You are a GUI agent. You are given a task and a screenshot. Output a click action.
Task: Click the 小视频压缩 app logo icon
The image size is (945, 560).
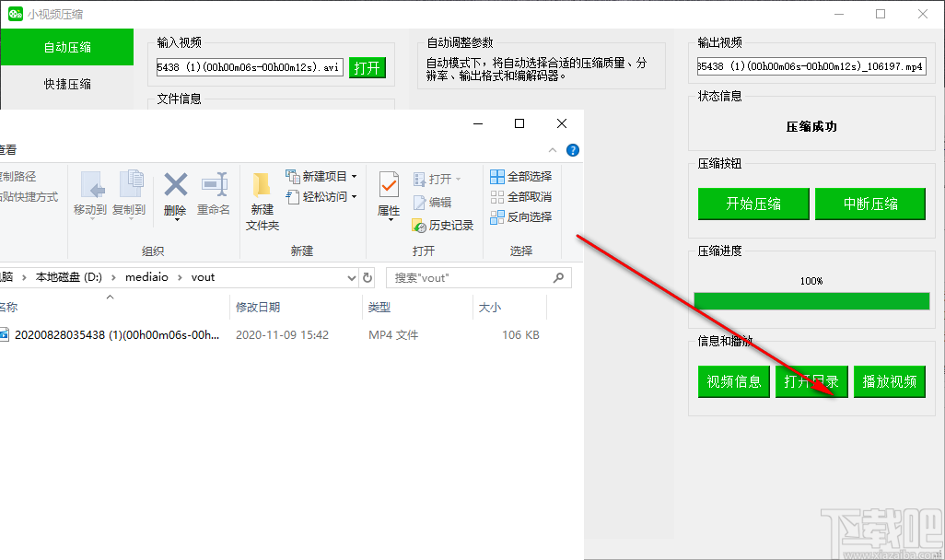tap(15, 13)
